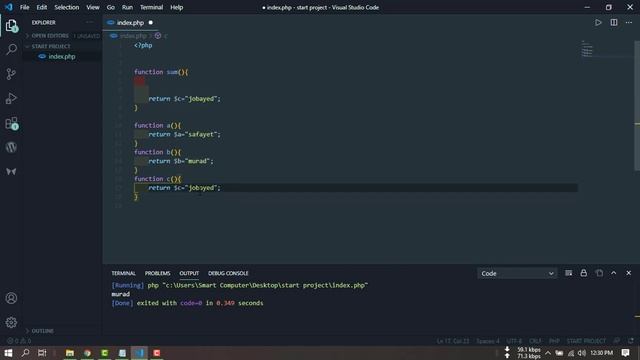This screenshot has width=640, height=360.
Task: Run the code with the play icon
Action: click(x=598, y=22)
